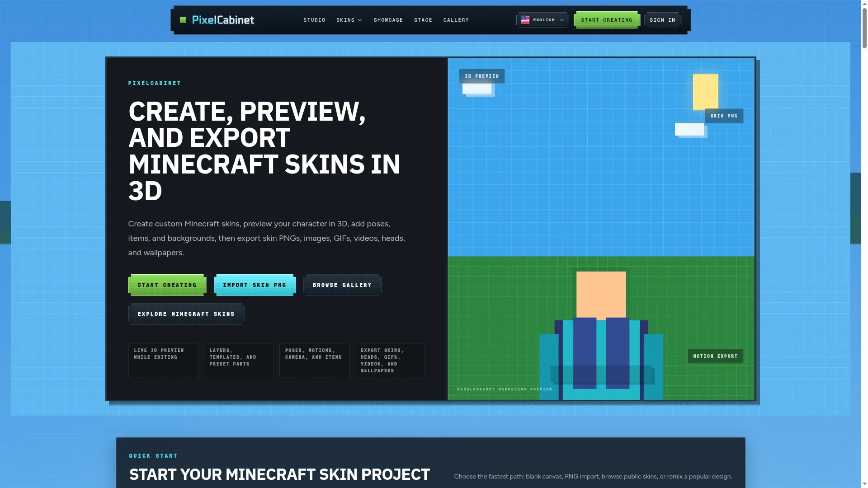Click the yellow pixel sun in preview
This screenshot has height=488, width=868.
pos(706,92)
